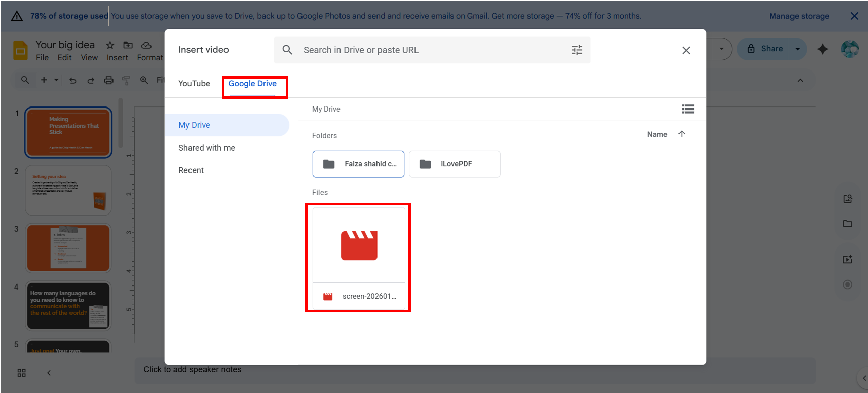Click the search menus magnifier icon in toolbar
This screenshot has width=868, height=393.
point(25,80)
